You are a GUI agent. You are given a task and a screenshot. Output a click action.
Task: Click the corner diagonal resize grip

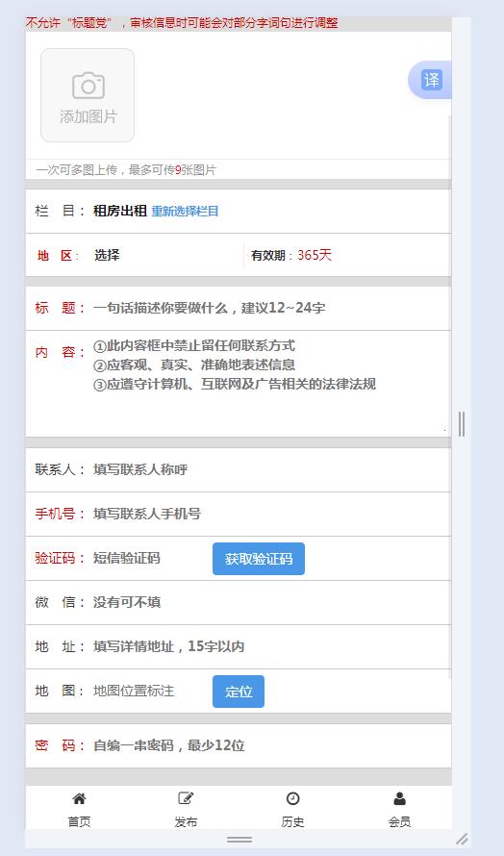pyautogui.click(x=462, y=839)
